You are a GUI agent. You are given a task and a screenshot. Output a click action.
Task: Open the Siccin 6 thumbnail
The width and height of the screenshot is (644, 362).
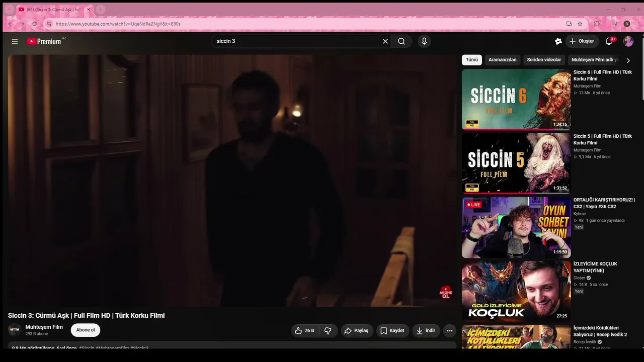point(516,99)
